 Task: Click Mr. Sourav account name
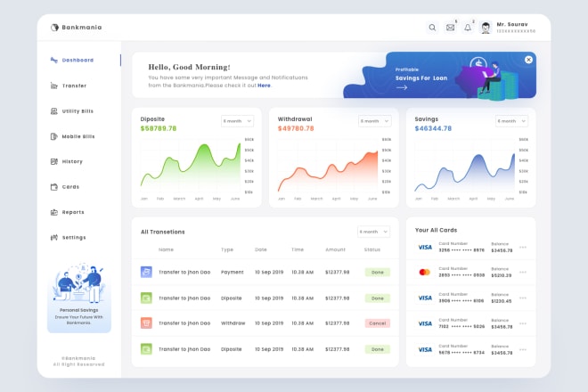pyautogui.click(x=512, y=24)
